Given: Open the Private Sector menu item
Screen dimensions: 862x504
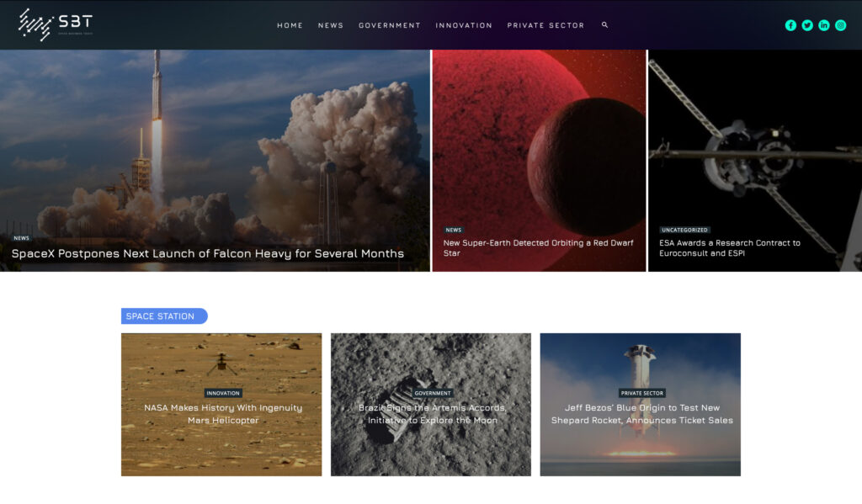Looking at the screenshot, I should point(545,25).
